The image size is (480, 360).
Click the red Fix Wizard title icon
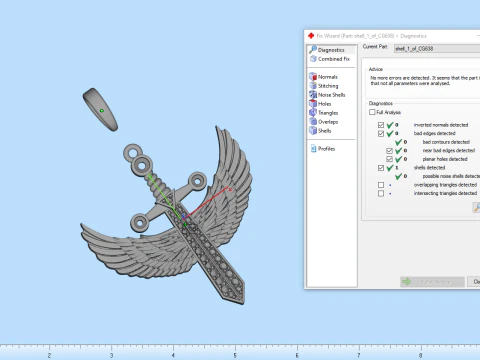pyautogui.click(x=311, y=36)
